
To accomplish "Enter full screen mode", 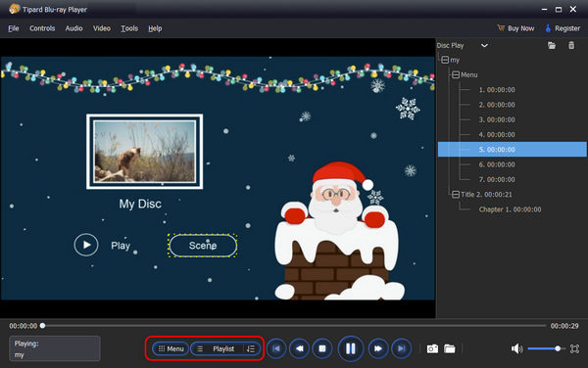I will [x=574, y=348].
